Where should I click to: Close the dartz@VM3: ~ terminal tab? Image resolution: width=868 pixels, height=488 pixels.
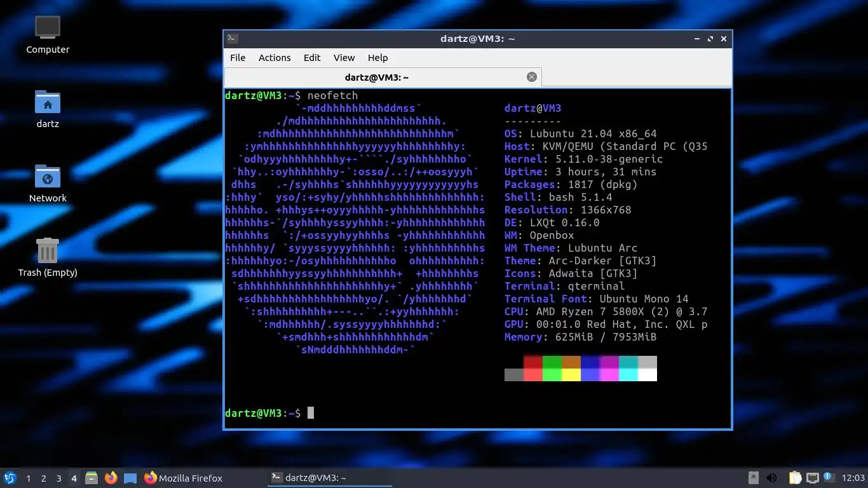[x=532, y=77]
